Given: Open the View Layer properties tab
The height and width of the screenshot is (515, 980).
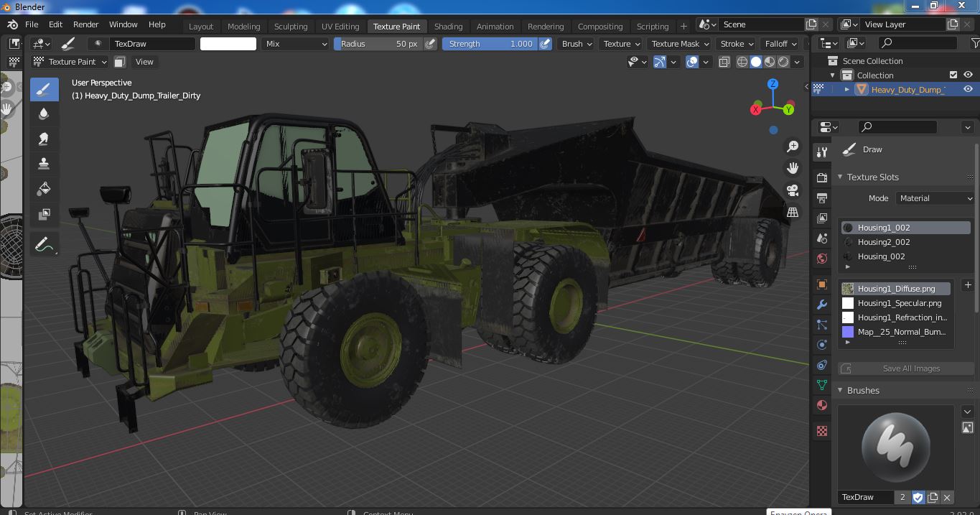Looking at the screenshot, I should click(x=822, y=218).
